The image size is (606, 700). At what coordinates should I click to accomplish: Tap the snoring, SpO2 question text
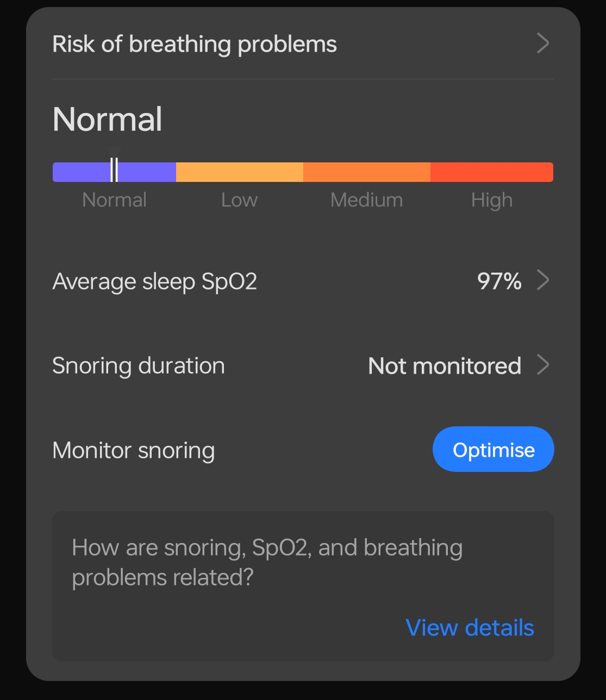point(267,563)
